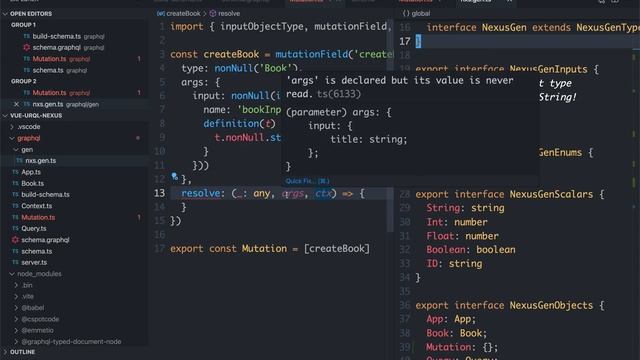This screenshot has height=360, width=640.
Task: Click the TS icon beside explorer Mutation.ts
Action: (16, 218)
